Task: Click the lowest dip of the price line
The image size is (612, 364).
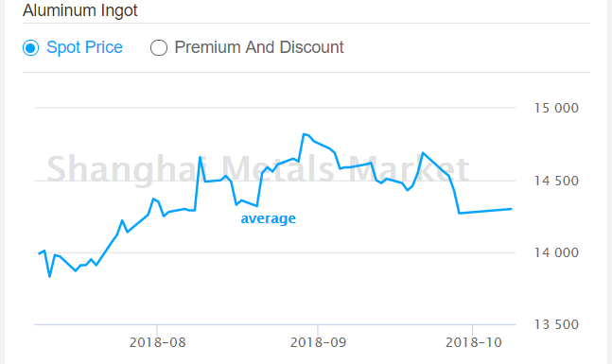Action: [x=49, y=277]
